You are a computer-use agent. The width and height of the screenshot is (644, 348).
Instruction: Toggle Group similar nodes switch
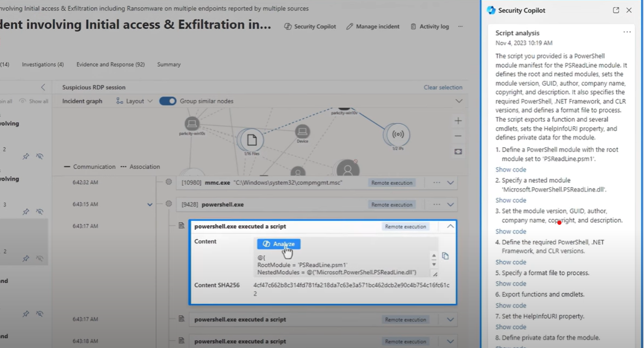(168, 101)
